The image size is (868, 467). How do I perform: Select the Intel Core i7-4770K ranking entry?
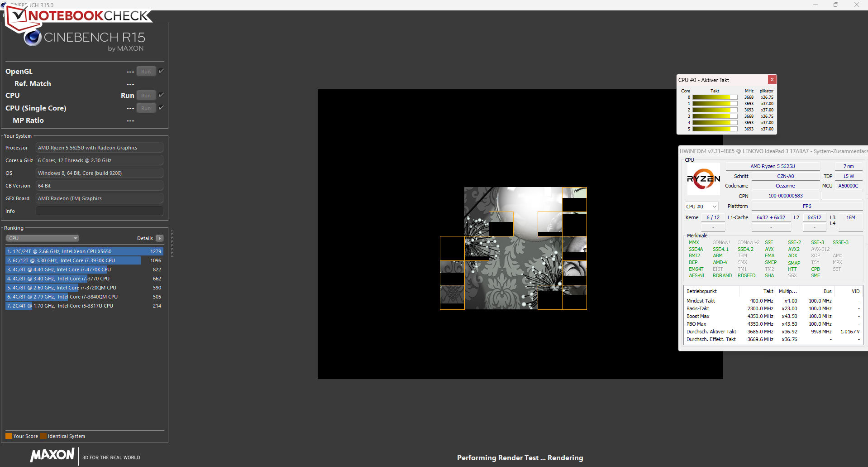coord(84,270)
